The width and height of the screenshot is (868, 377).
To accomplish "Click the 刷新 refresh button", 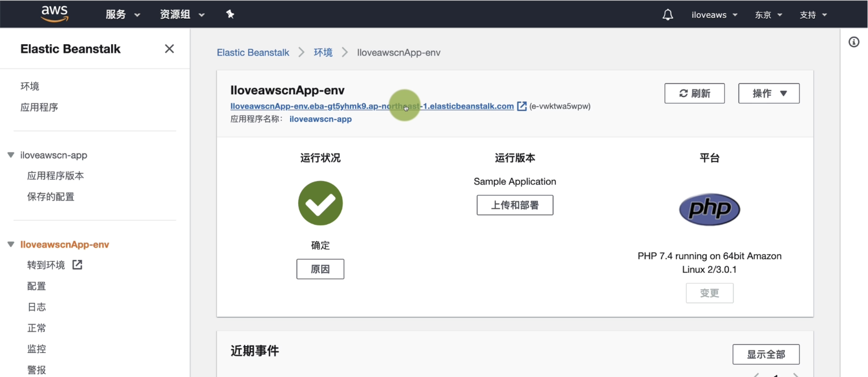I will pos(694,93).
